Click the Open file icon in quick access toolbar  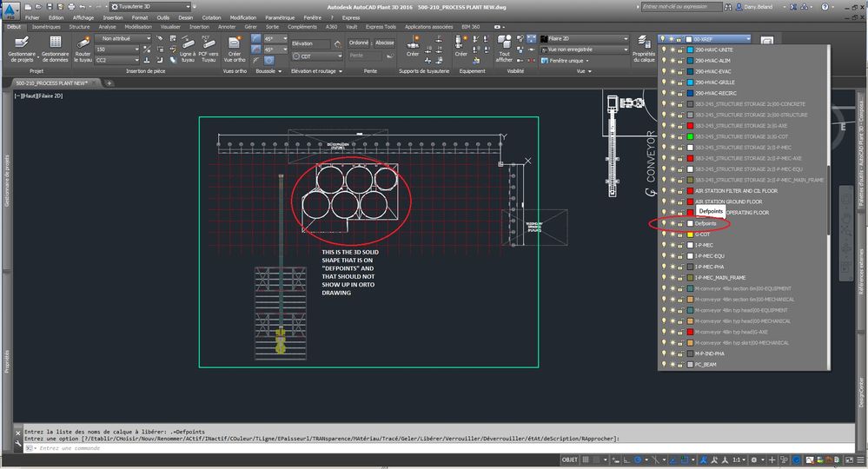(x=38, y=7)
